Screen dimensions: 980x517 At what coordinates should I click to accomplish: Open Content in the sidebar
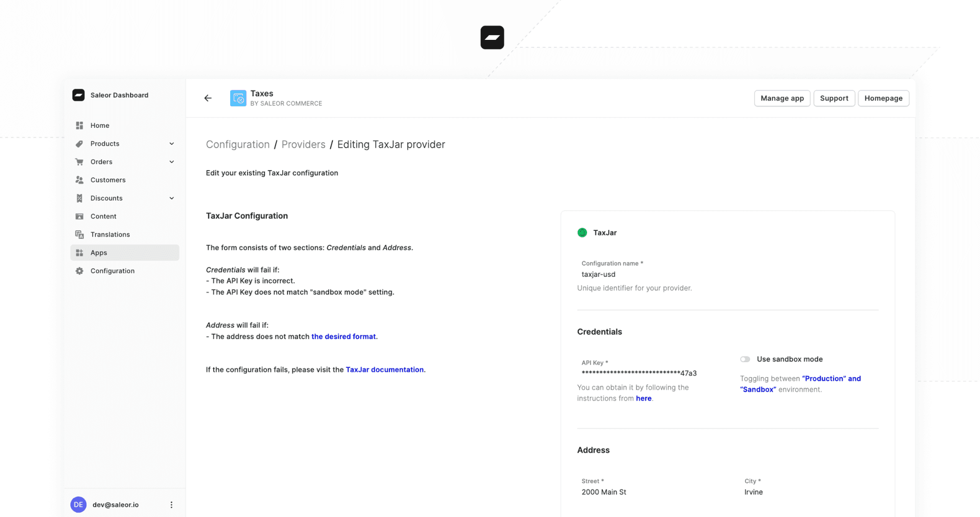click(x=125, y=216)
